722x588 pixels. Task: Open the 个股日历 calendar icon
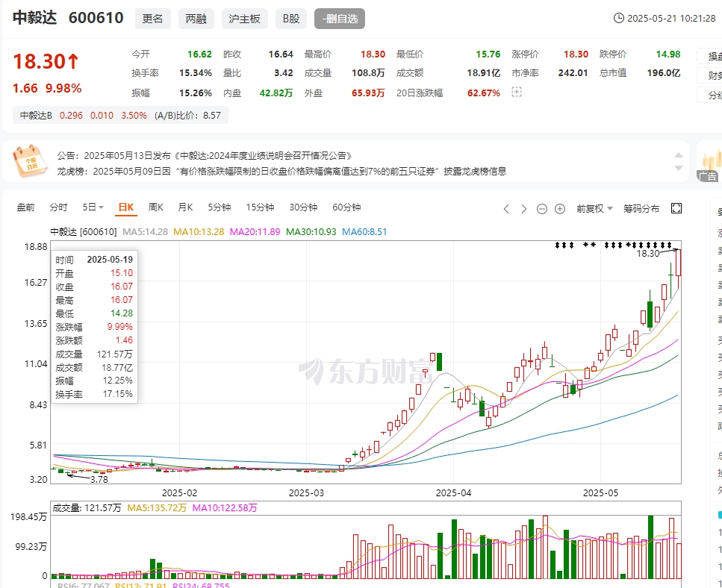(29, 161)
